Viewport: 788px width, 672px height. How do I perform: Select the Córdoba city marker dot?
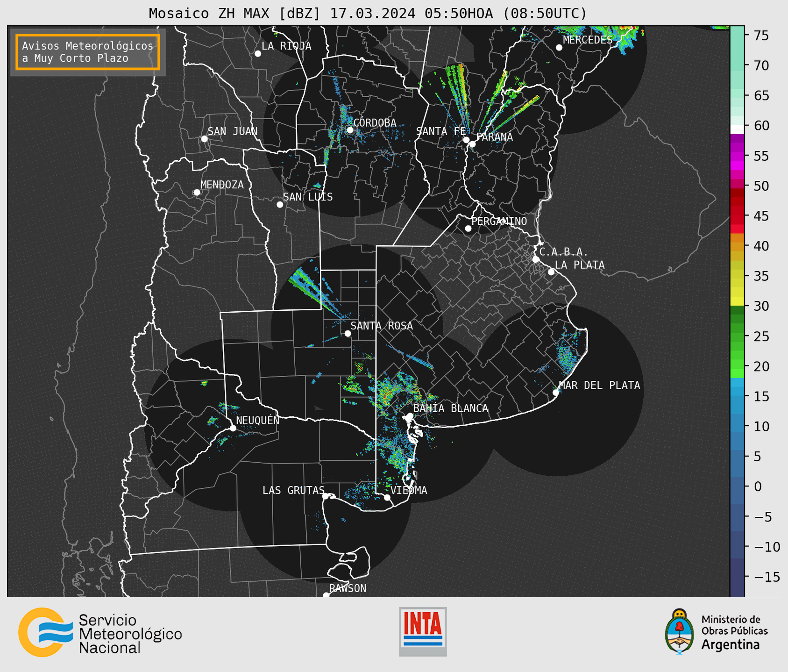coord(350,130)
